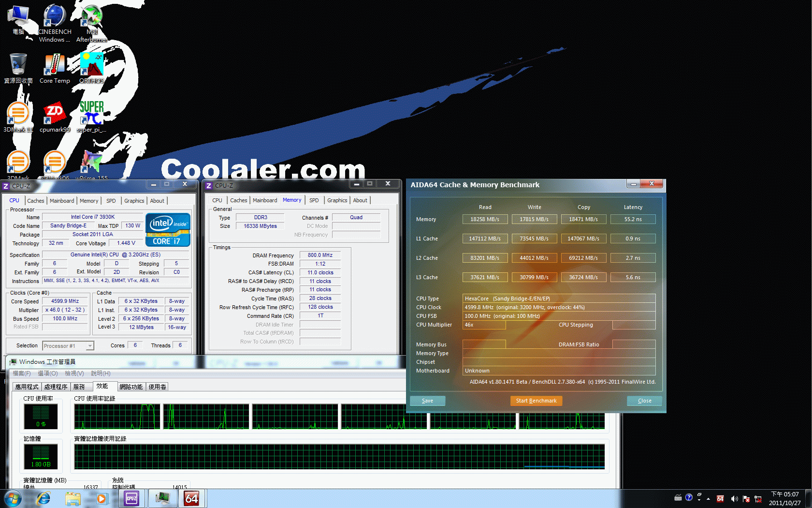Open Windows Media Player from taskbar
The height and width of the screenshot is (508, 812).
[101, 498]
